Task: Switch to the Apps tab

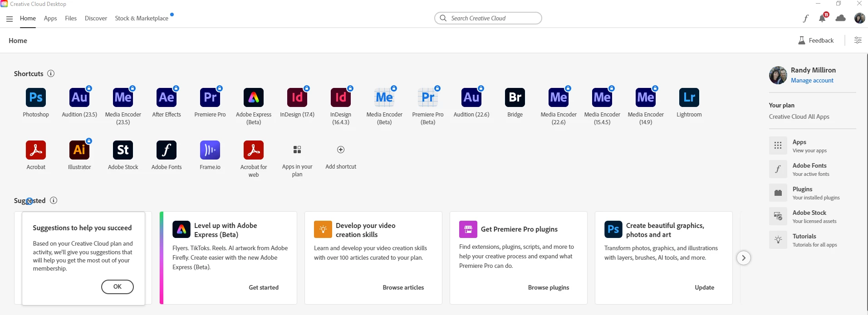Action: (x=50, y=18)
